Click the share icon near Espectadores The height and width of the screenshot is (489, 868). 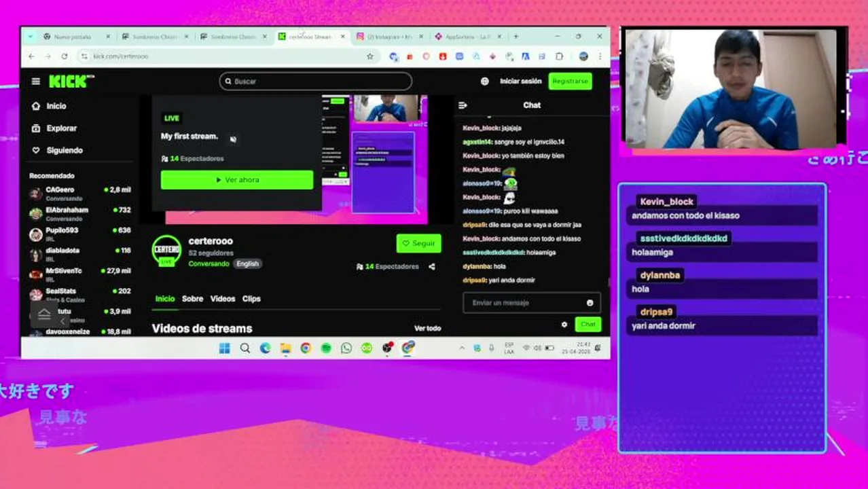pyautogui.click(x=432, y=267)
